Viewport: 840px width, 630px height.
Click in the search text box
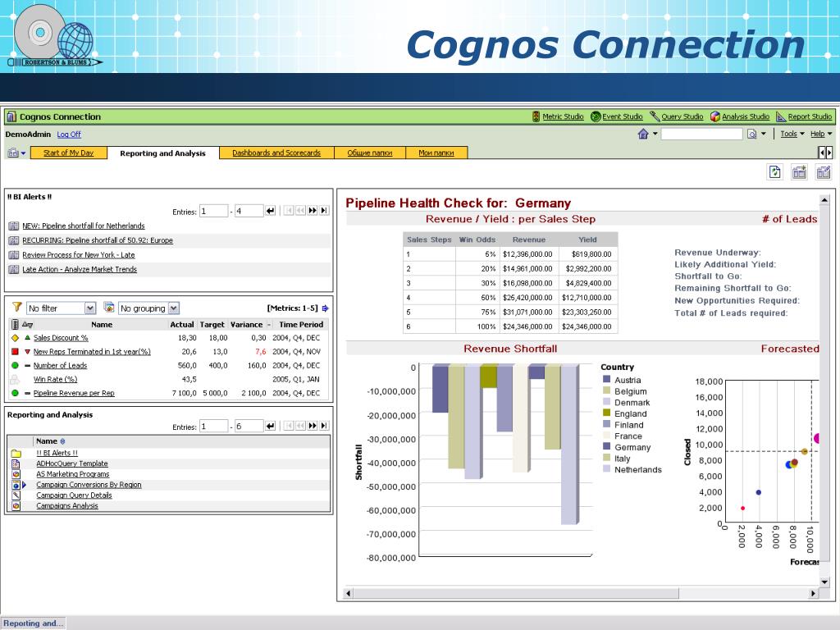pos(702,134)
